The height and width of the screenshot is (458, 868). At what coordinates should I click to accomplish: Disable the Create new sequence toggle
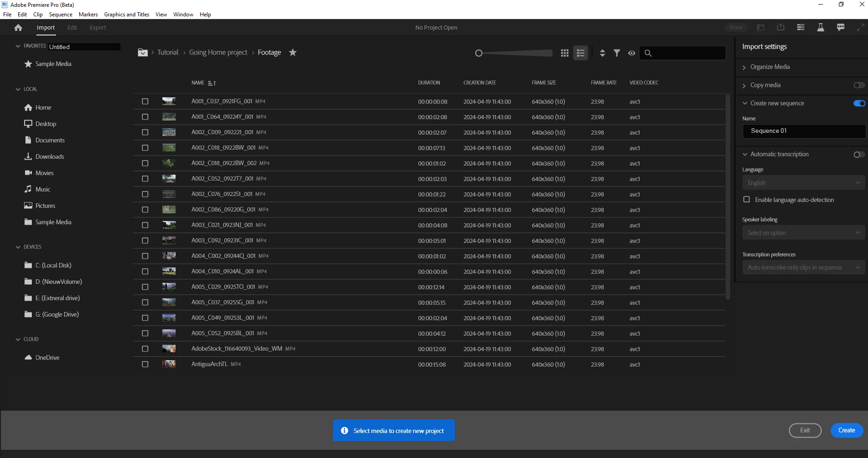click(x=859, y=104)
